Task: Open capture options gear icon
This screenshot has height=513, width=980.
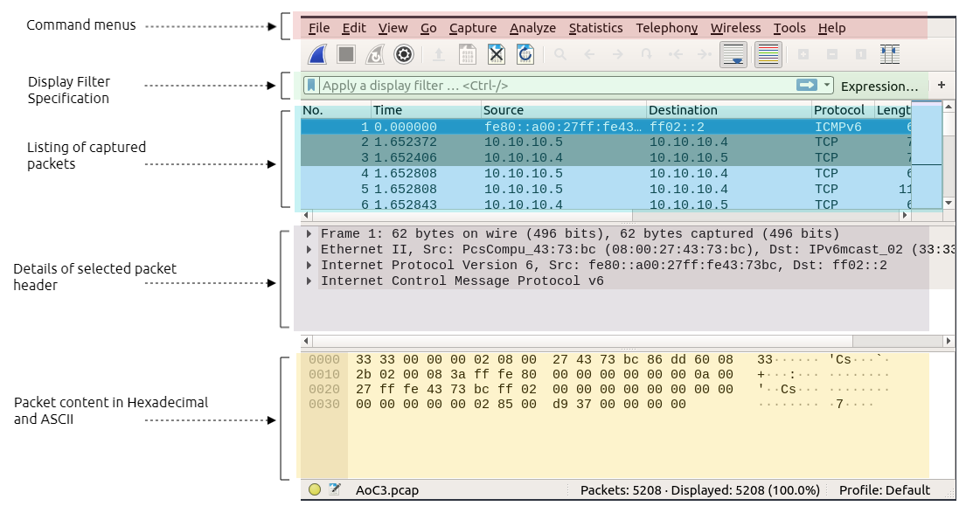Action: tap(403, 55)
